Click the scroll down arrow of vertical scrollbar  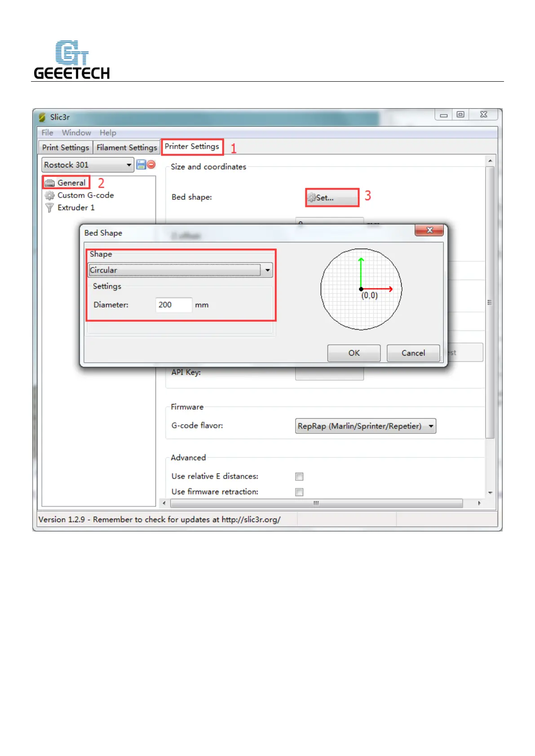point(490,492)
